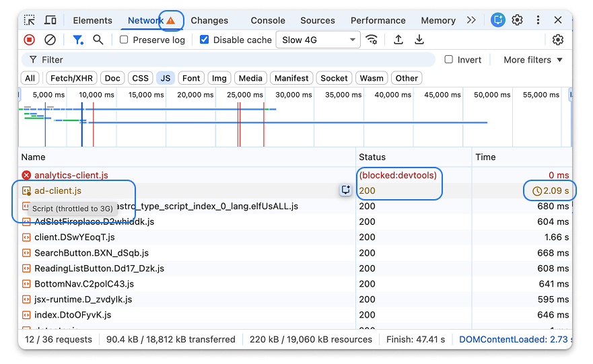Open DevTools settings gear in tab bar

[517, 20]
